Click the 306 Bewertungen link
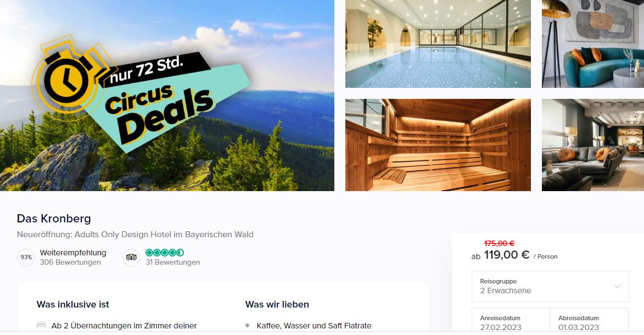Screen dimensions: 644x335 (70, 263)
